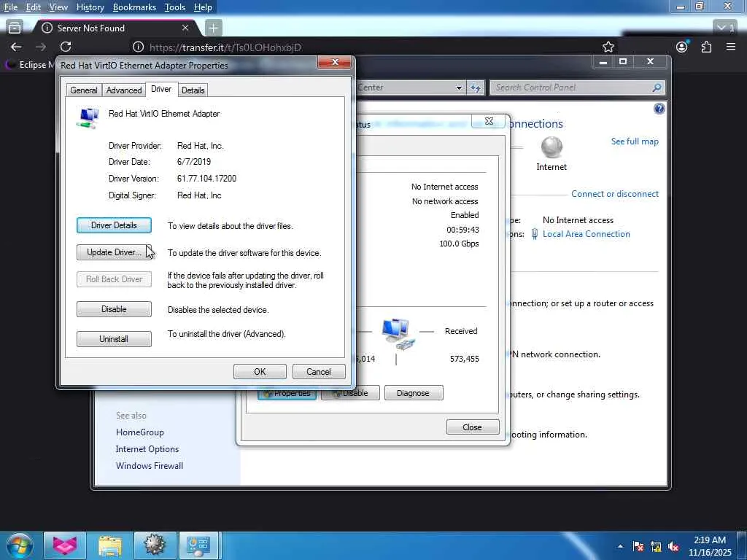Viewport: 747px width, 560px height.
Task: Open Windows Explorer from the taskbar
Action: 110,545
